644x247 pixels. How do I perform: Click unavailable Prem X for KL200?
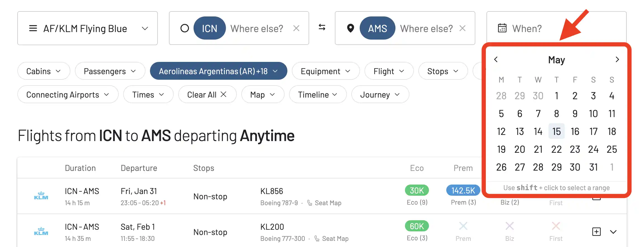[x=463, y=226]
